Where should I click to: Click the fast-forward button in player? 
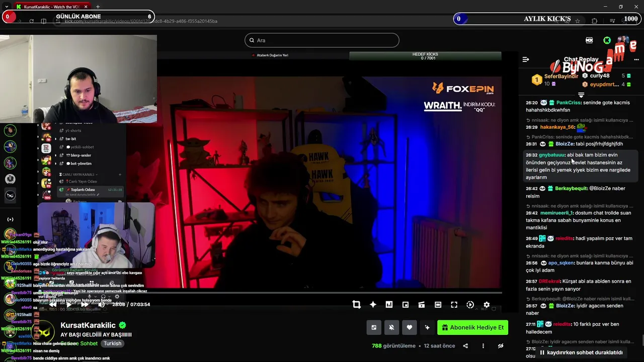[x=85, y=304]
